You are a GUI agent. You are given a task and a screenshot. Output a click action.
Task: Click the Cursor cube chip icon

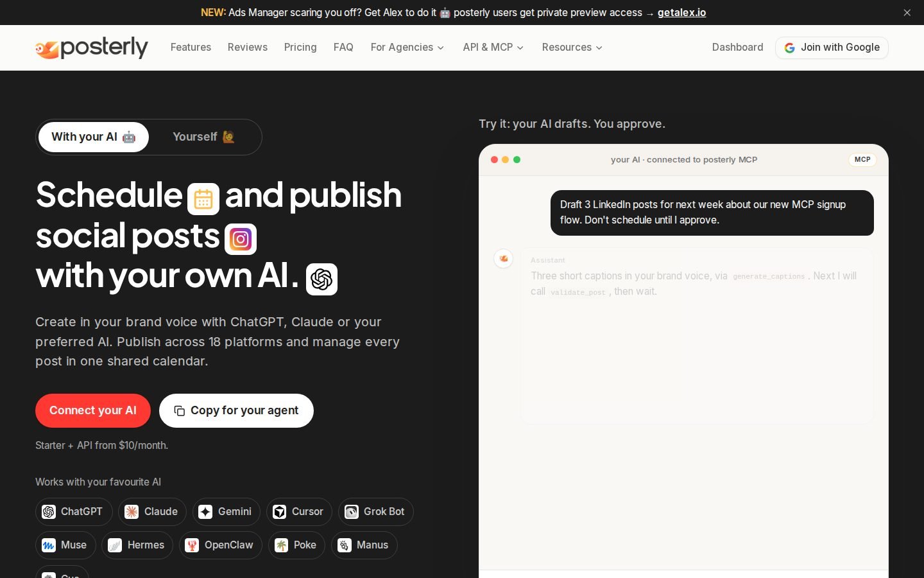tap(279, 512)
